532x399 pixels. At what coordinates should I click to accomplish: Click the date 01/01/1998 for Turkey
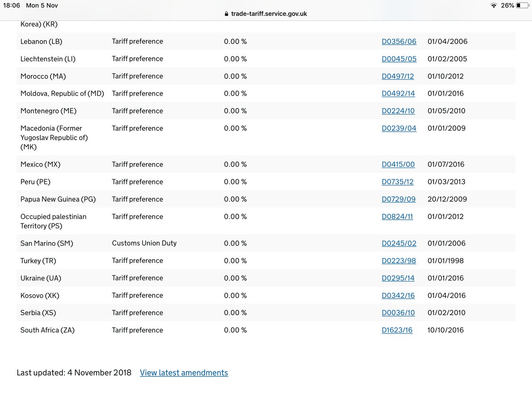(446, 260)
